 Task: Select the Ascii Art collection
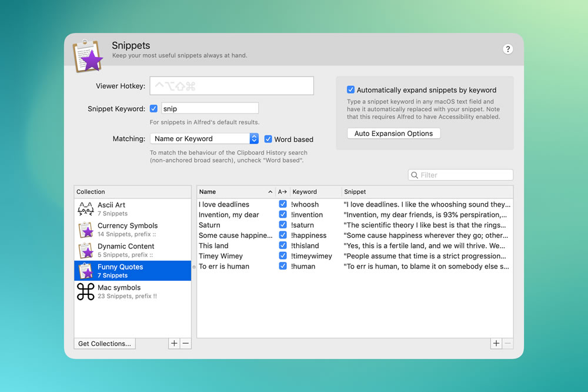(x=133, y=209)
